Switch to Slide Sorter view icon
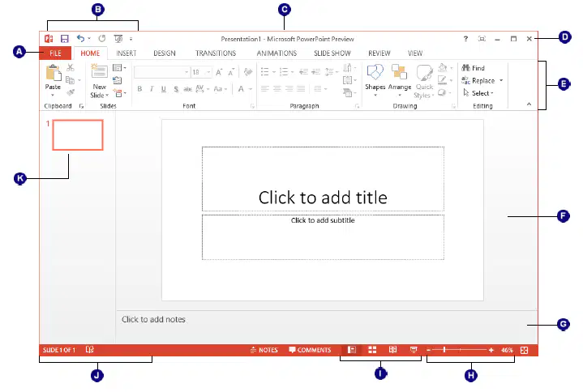The width and height of the screenshot is (583, 392). [x=372, y=350]
